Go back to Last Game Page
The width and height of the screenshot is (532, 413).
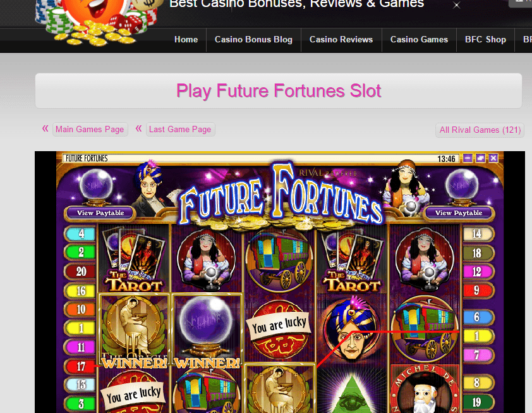coord(180,130)
